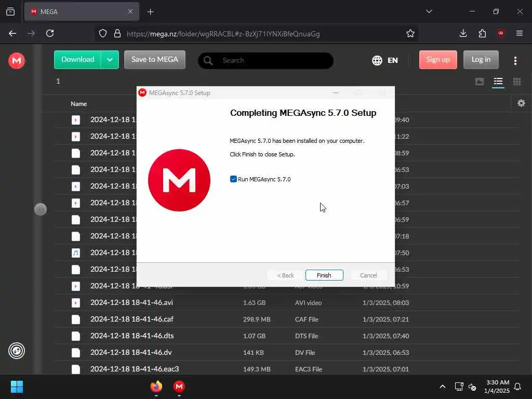Select the MEGA browser tab
The height and width of the screenshot is (399, 532).
pos(82,11)
